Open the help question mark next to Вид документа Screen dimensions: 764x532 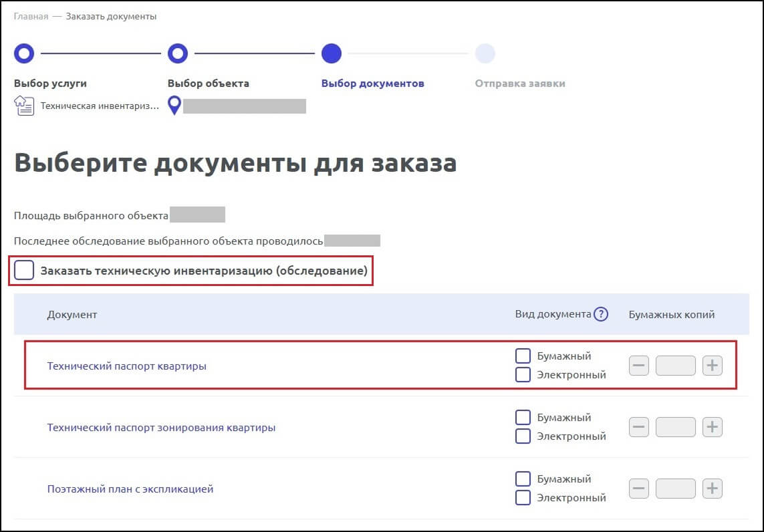click(x=601, y=314)
